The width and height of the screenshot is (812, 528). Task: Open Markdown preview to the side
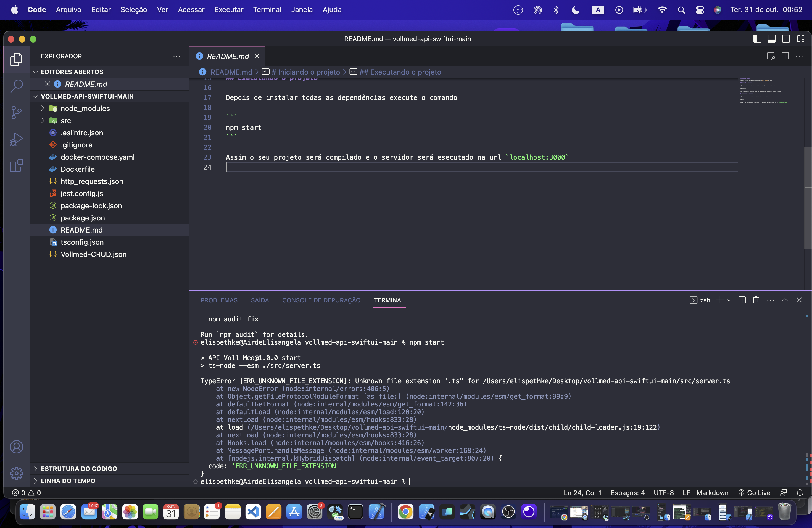pyautogui.click(x=771, y=56)
